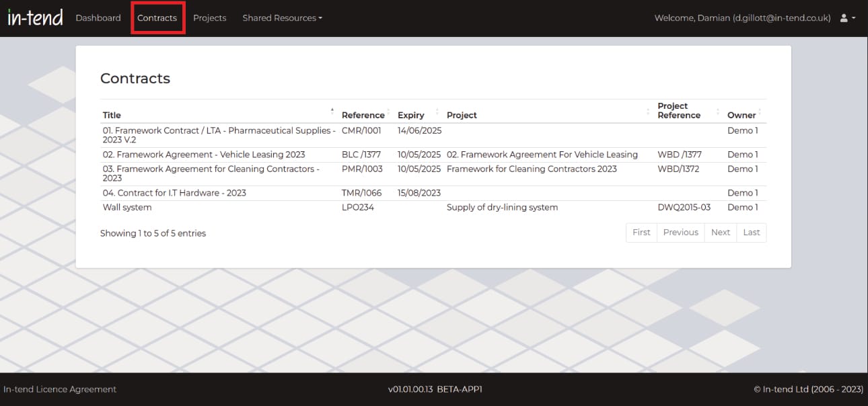
Task: Click the Last page control
Action: [x=751, y=232]
